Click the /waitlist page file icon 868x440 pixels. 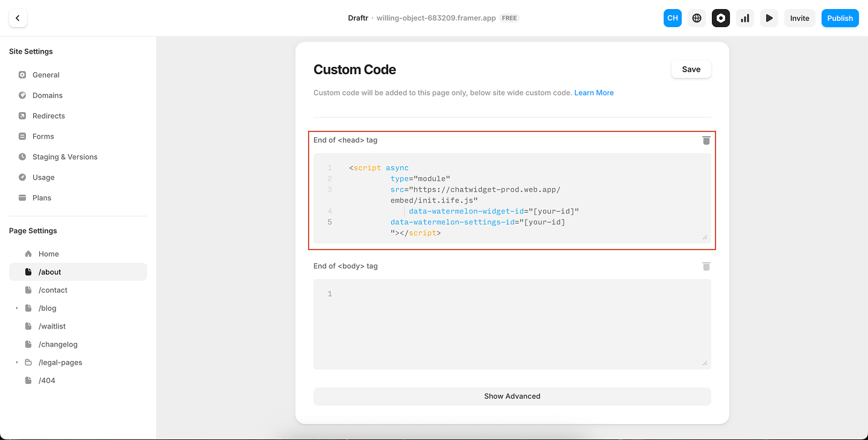pos(28,326)
